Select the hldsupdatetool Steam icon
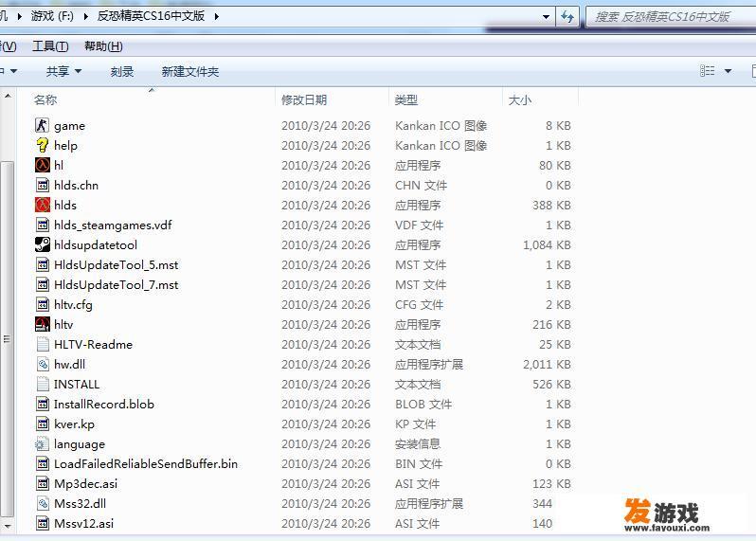The image size is (756, 541). (42, 244)
